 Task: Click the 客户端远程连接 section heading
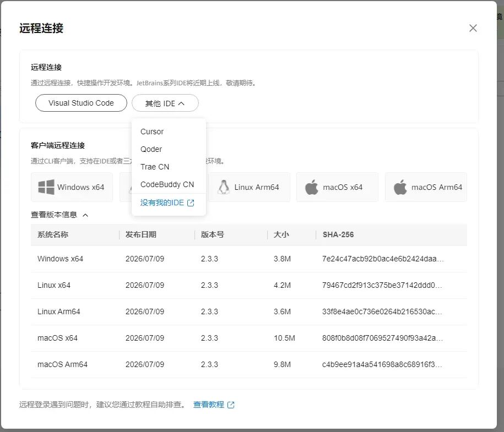tap(57, 145)
